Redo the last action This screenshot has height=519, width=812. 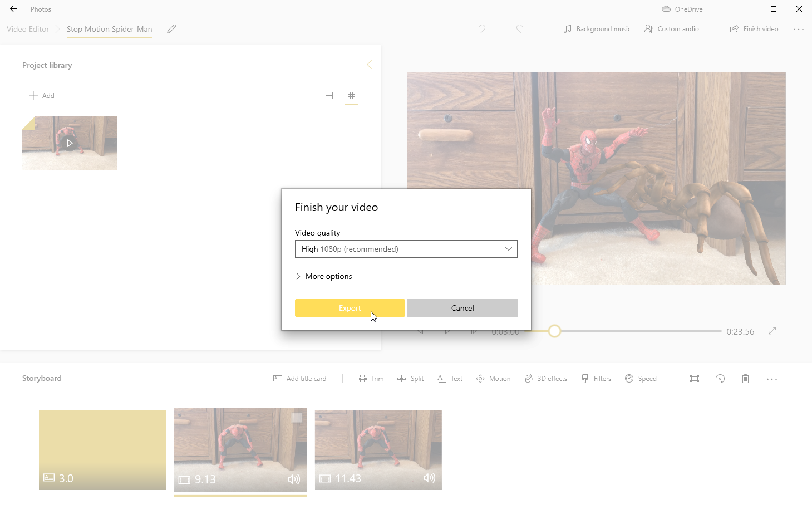coord(520,29)
